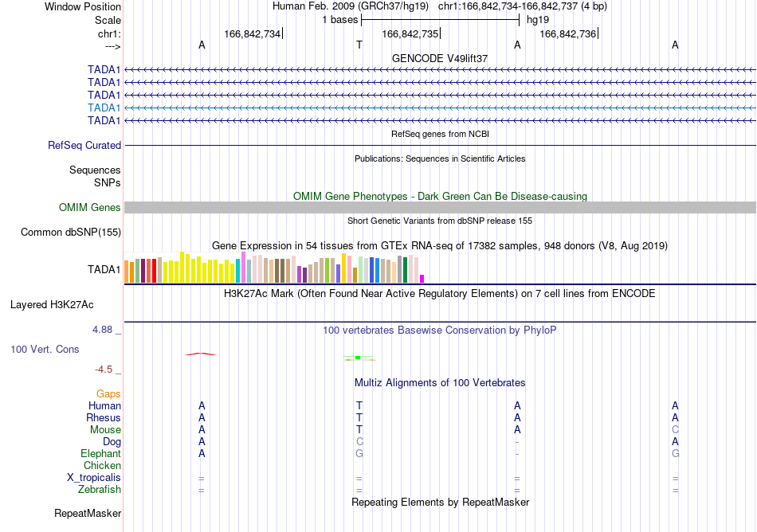
Task: Click the Gaps label in Multiz alignment
Action: (108, 394)
